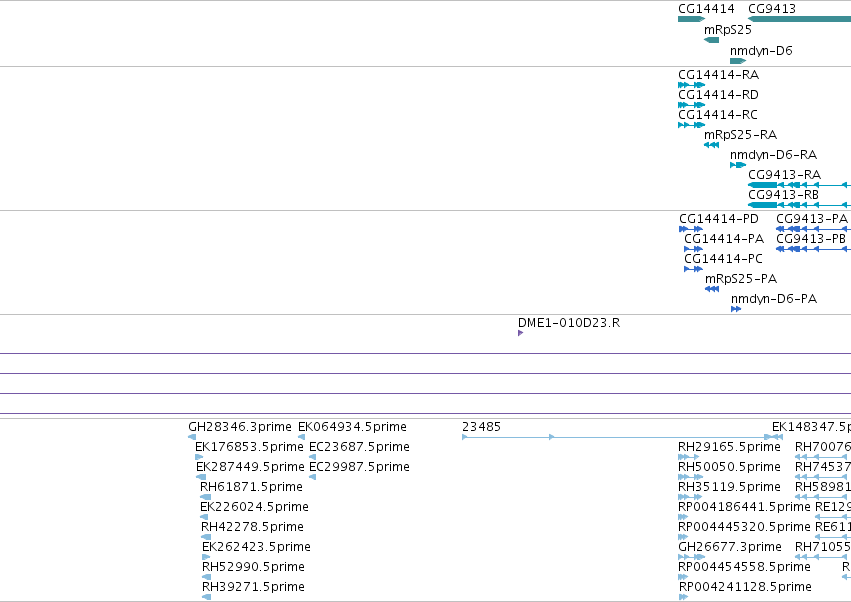Select the CG14414-PA protein feature
Image resolution: width=851 pixels, height=602 pixels.
[x=694, y=250]
